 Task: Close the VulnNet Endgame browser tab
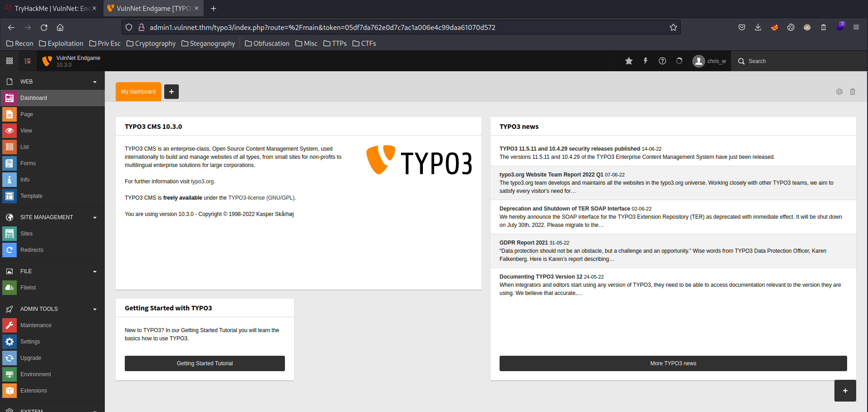coord(196,9)
